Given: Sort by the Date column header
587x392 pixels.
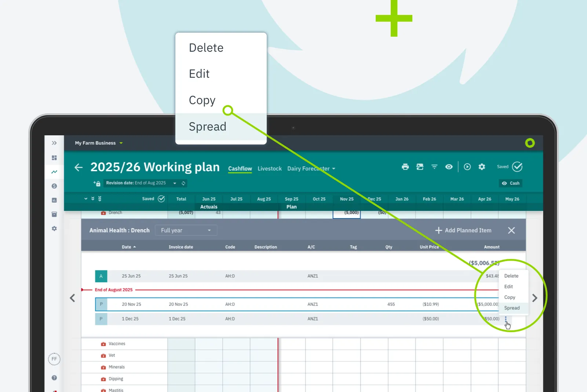Looking at the screenshot, I should tap(129, 247).
